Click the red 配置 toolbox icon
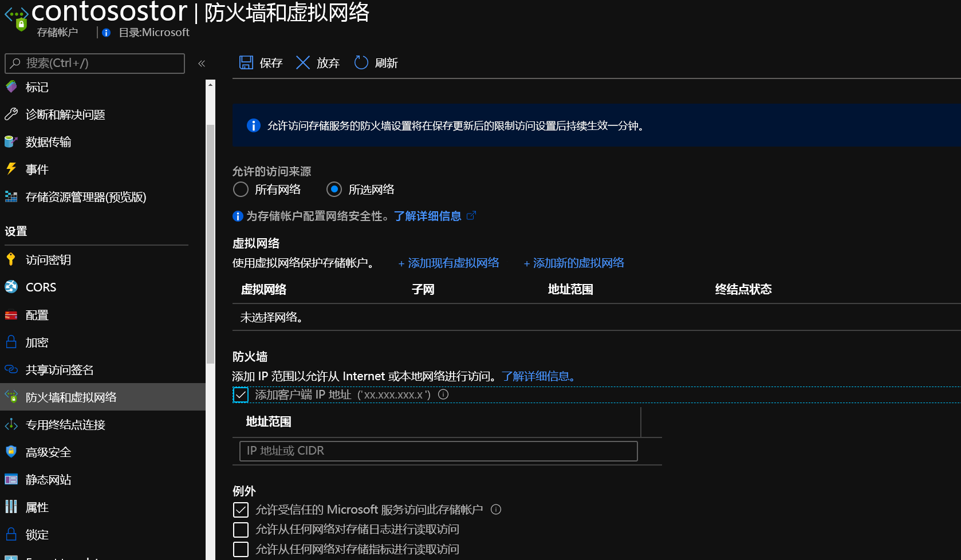 [11, 315]
